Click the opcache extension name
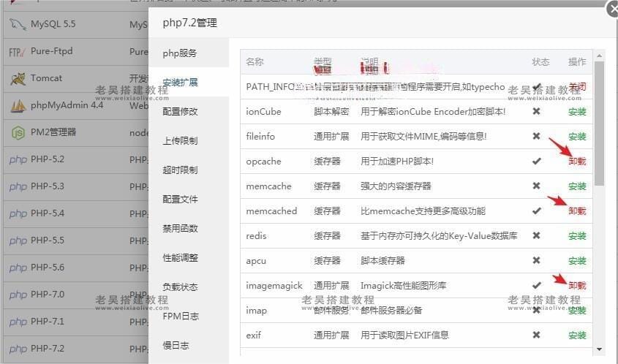 pos(263,162)
